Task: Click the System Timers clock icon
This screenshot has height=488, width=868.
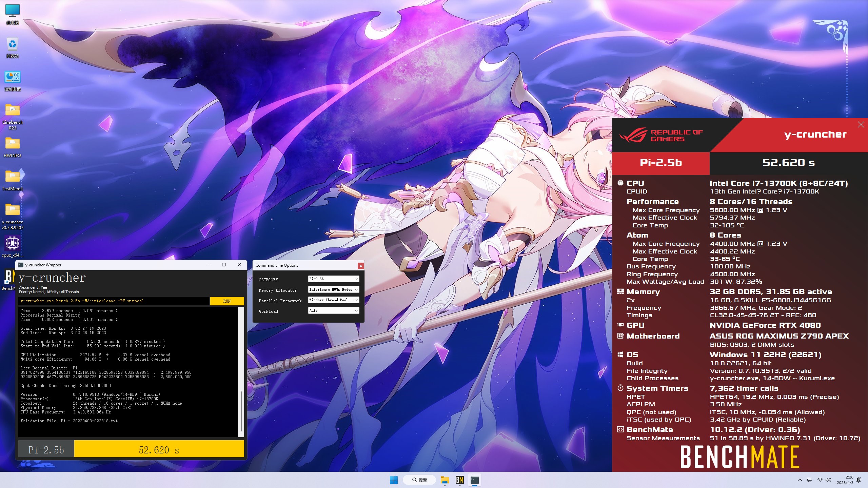Action: pos(620,388)
